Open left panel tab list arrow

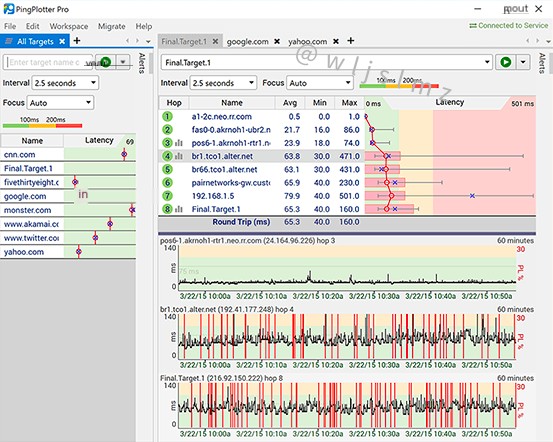tap(148, 41)
